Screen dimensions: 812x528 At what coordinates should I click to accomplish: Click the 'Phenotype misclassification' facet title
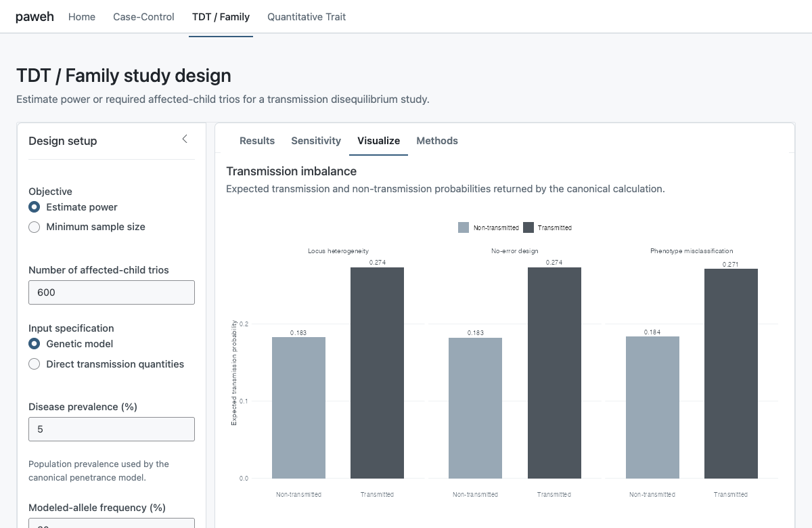tap(692, 251)
